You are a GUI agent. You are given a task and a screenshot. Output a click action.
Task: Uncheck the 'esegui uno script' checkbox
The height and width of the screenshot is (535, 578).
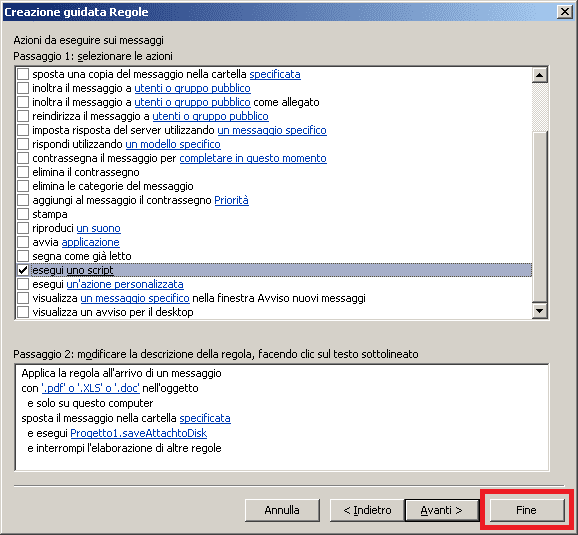[23, 270]
